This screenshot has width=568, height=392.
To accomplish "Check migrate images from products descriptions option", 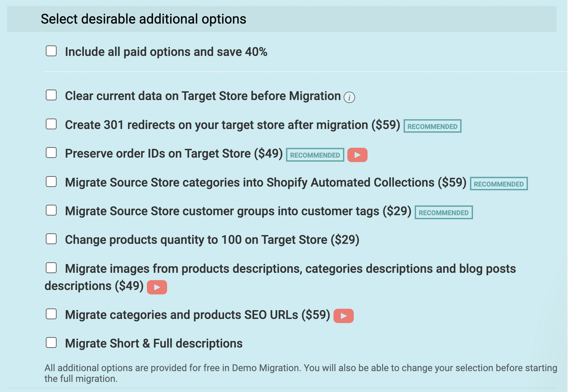I will click(51, 268).
